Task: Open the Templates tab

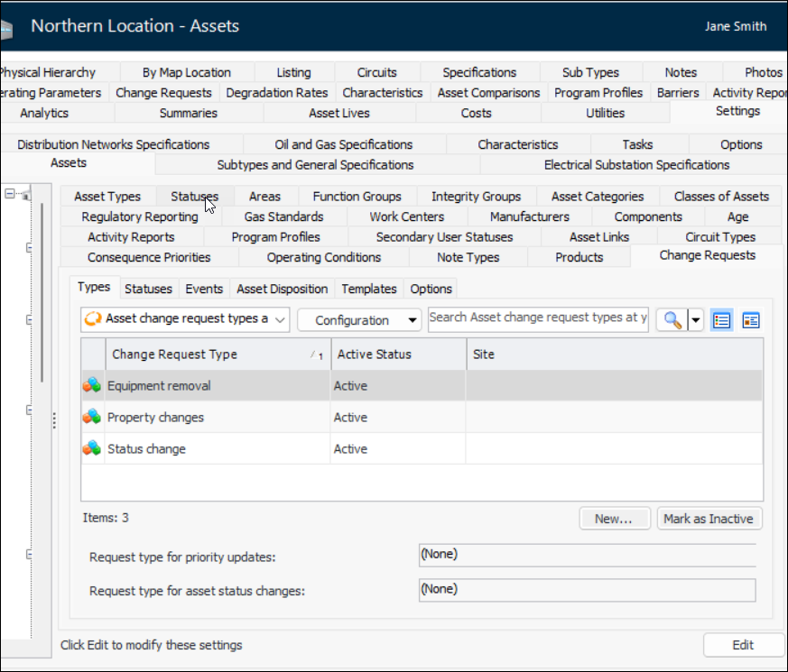Action: pyautogui.click(x=369, y=289)
